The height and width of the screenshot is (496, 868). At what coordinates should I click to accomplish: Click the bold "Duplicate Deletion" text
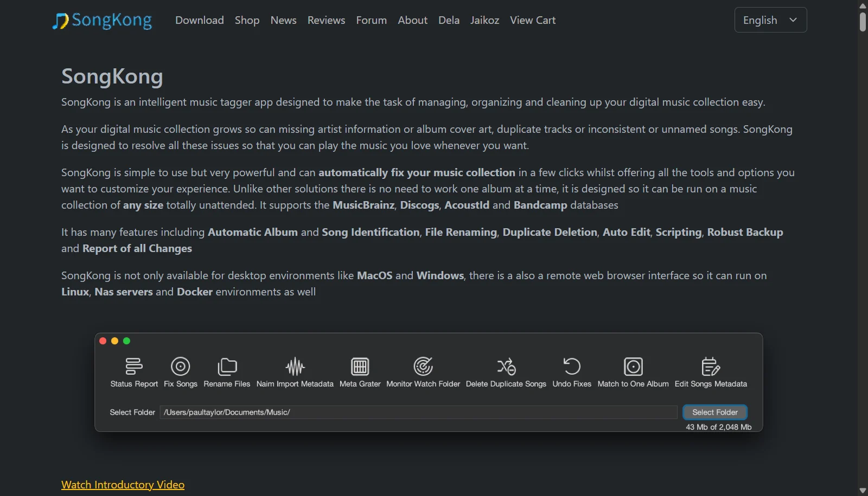point(550,232)
